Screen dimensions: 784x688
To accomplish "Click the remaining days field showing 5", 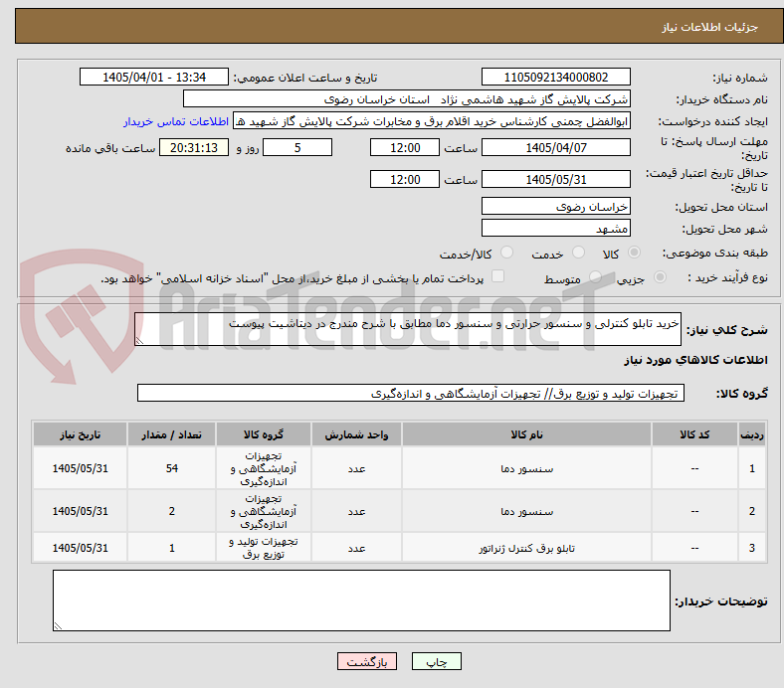I will pyautogui.click(x=297, y=147).
